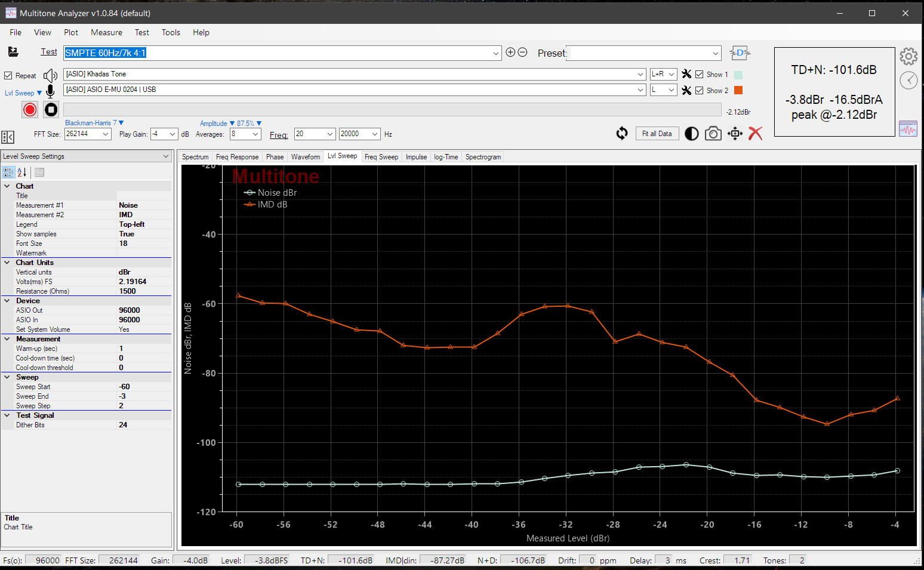Screen dimensions: 924x570
Task: Open the settings gear icon
Action: (x=908, y=57)
